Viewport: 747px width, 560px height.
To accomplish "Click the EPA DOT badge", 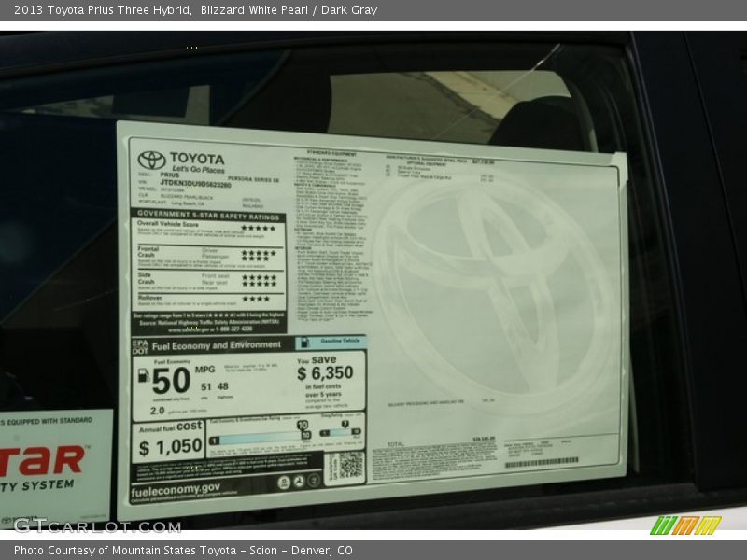I will (x=140, y=345).
